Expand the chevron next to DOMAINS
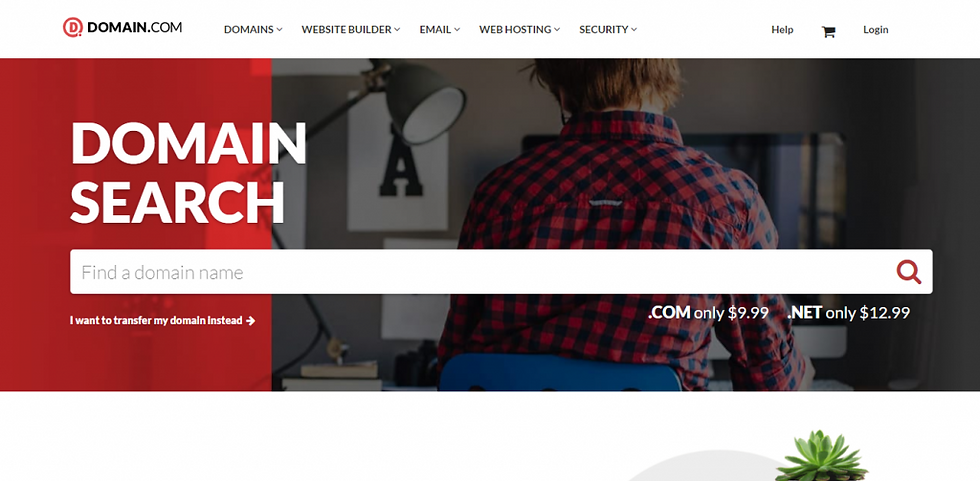Screen dimensions: 980x481 point(279,29)
